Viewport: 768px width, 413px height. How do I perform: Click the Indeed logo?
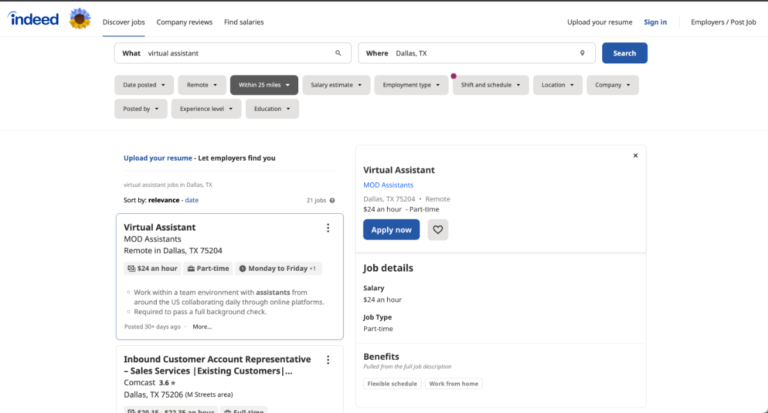pyautogui.click(x=33, y=19)
